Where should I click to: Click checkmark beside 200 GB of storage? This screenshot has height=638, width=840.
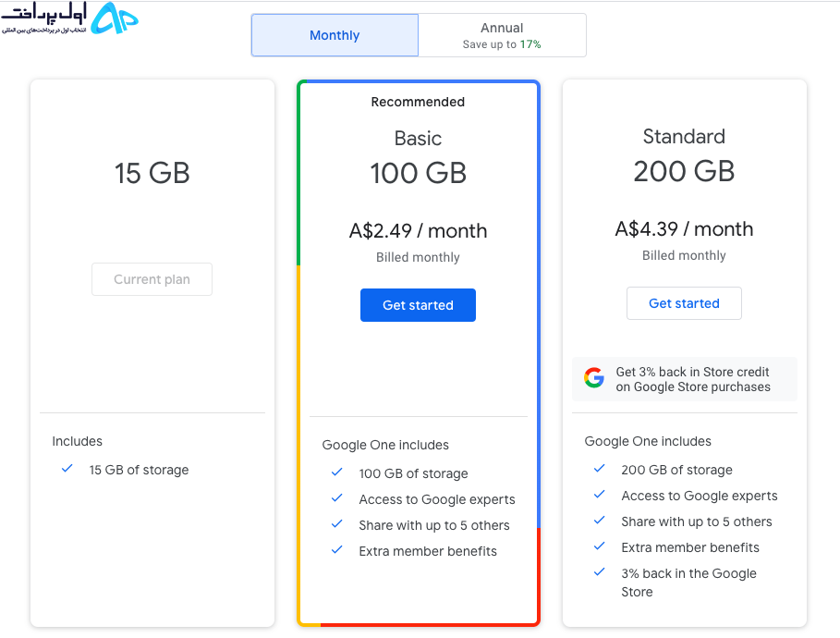(600, 469)
